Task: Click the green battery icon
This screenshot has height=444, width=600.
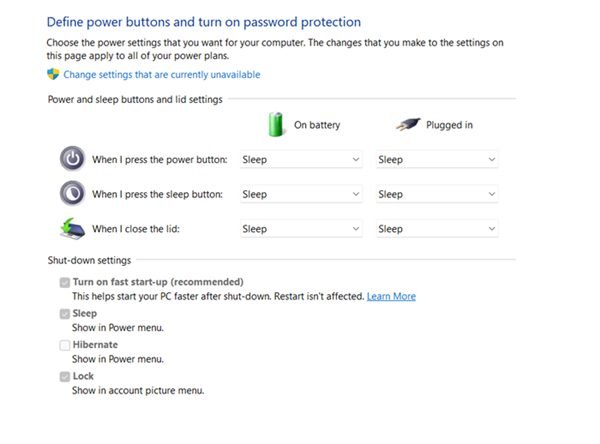Action: click(276, 124)
